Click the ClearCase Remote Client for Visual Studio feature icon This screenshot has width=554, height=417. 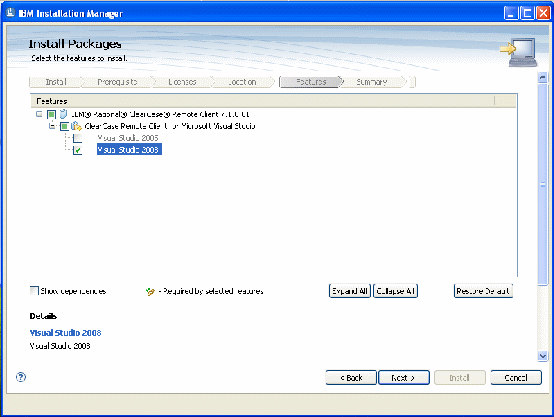76,126
